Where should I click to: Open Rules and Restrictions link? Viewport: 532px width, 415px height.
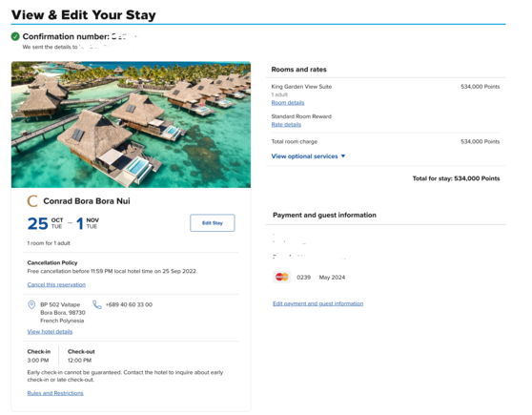[x=55, y=393]
